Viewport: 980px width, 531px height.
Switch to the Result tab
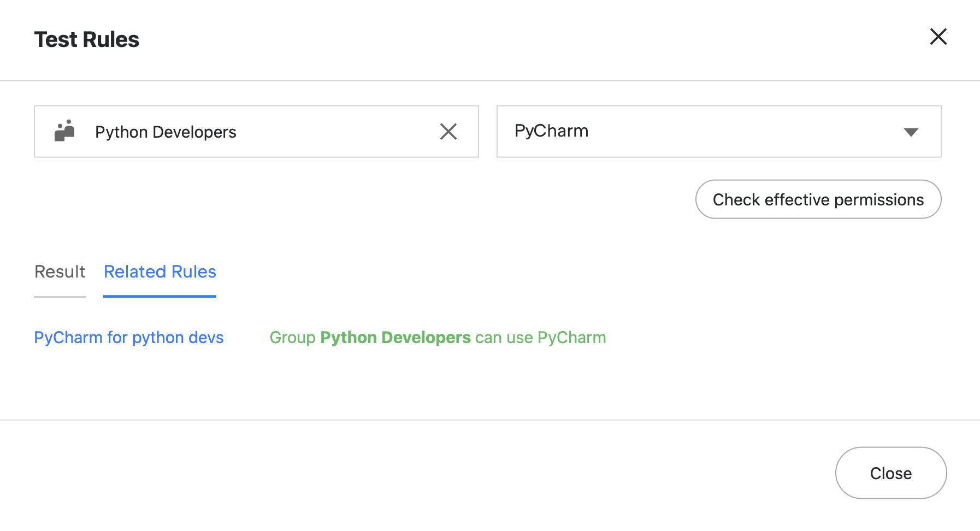(60, 272)
